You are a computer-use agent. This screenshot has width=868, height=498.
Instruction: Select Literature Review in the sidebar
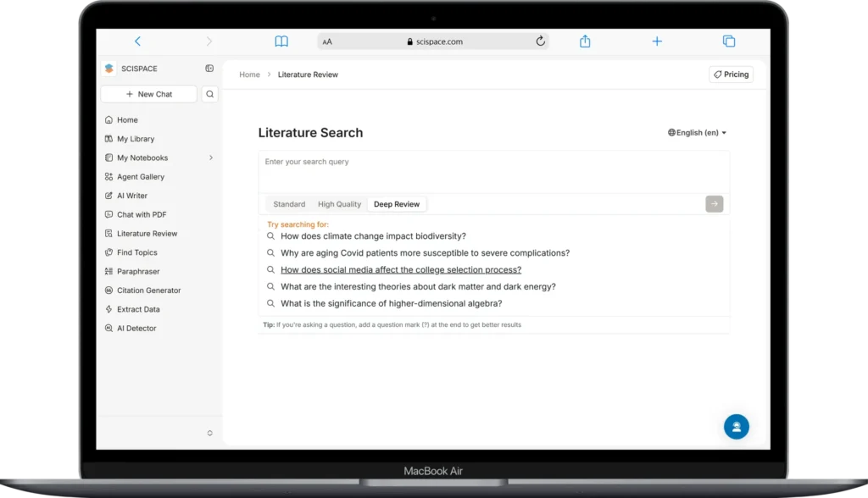pyautogui.click(x=147, y=234)
